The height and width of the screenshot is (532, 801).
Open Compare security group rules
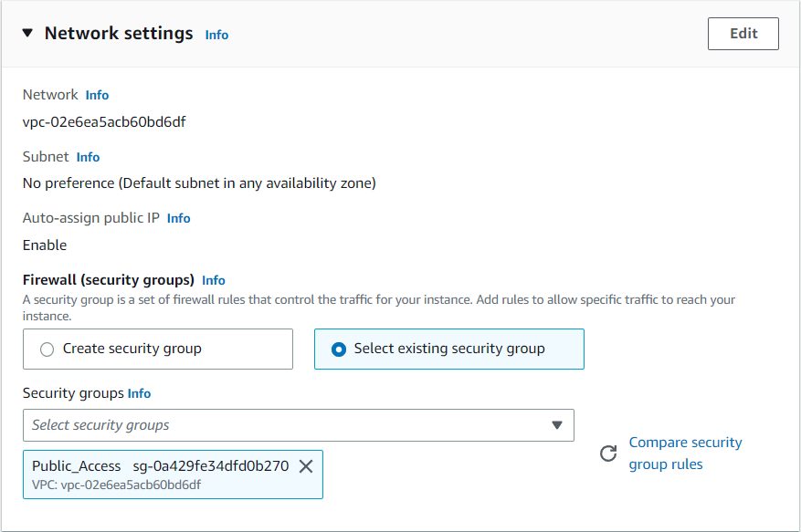click(685, 453)
